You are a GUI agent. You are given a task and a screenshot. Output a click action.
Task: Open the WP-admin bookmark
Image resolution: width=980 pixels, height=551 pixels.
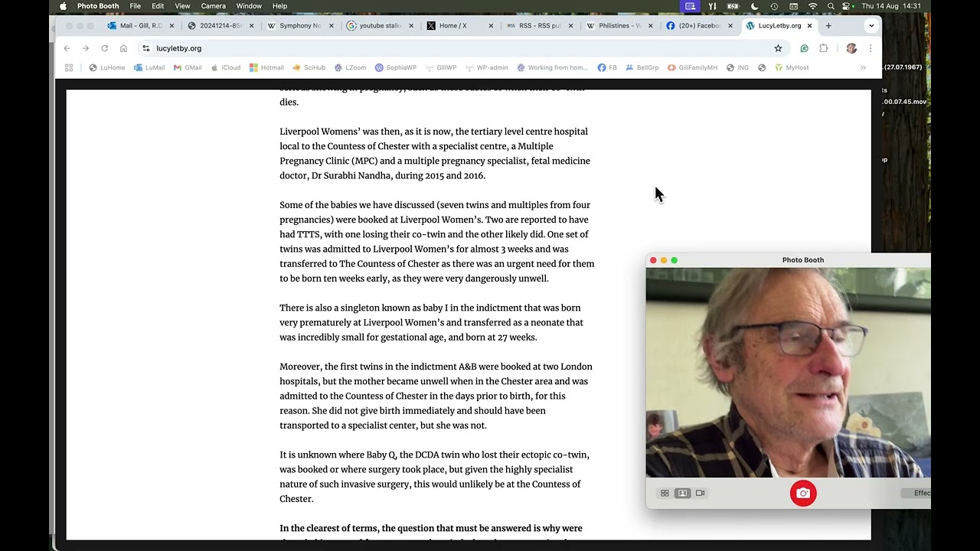pyautogui.click(x=486, y=67)
